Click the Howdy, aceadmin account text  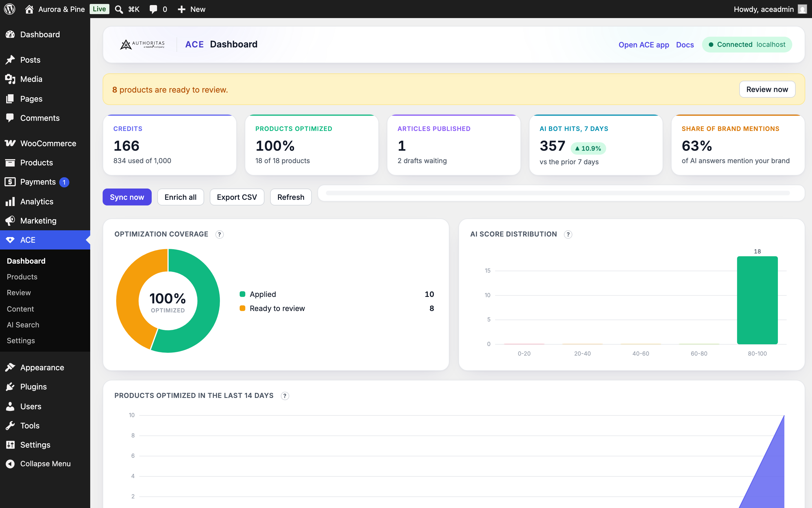tap(764, 9)
